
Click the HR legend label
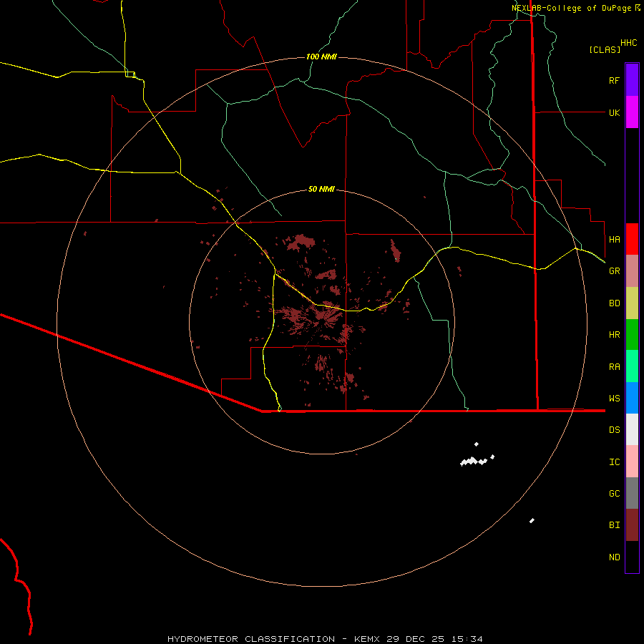tap(614, 335)
